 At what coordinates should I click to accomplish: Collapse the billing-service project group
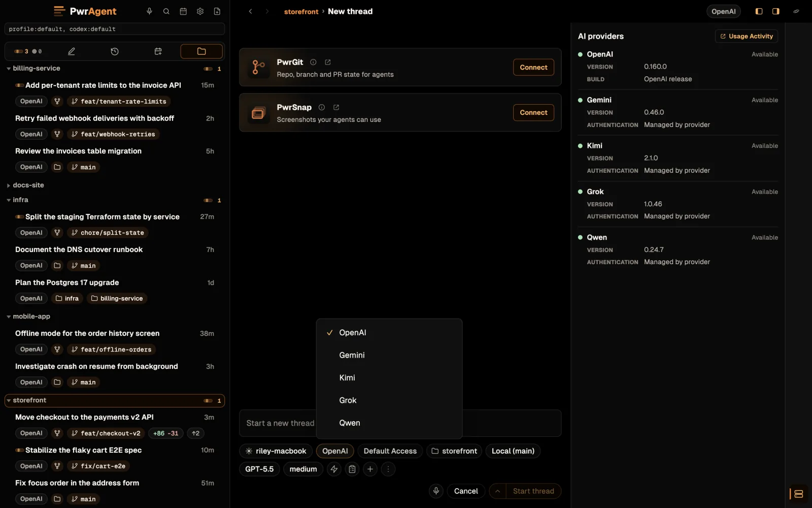pos(9,69)
